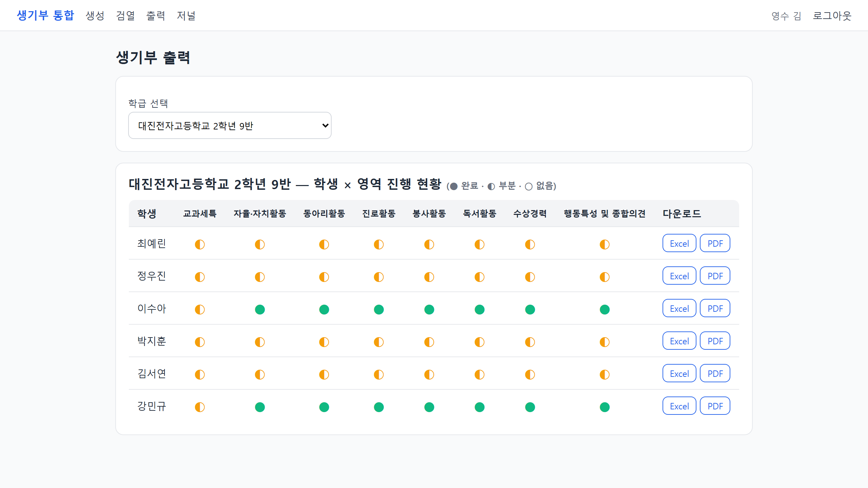Click the 완료 legend filled circle

(x=454, y=186)
